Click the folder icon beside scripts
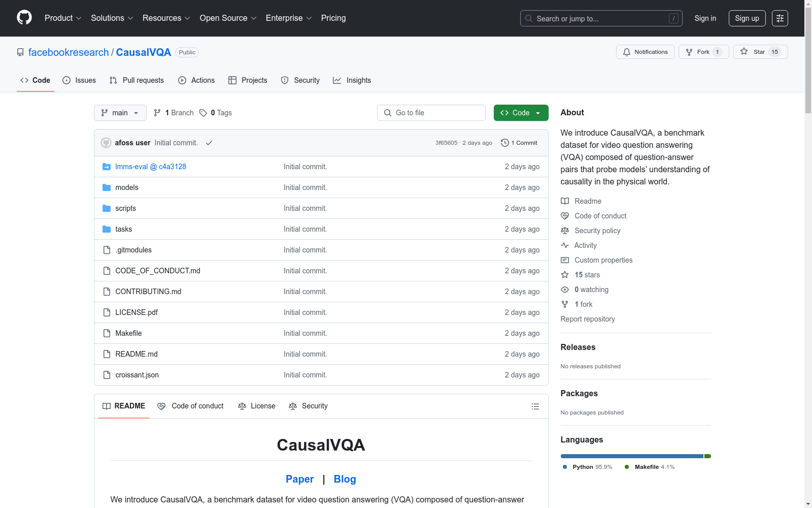Viewport: 812px width, 508px height. tap(107, 208)
